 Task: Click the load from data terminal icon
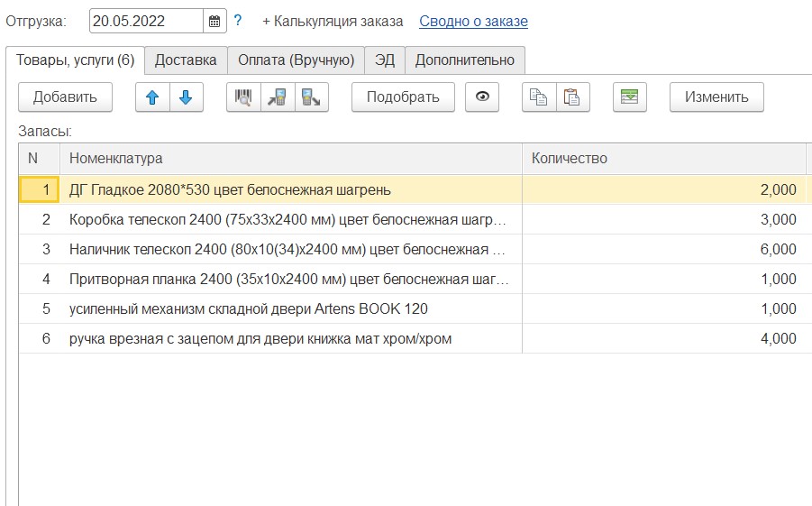(x=278, y=97)
